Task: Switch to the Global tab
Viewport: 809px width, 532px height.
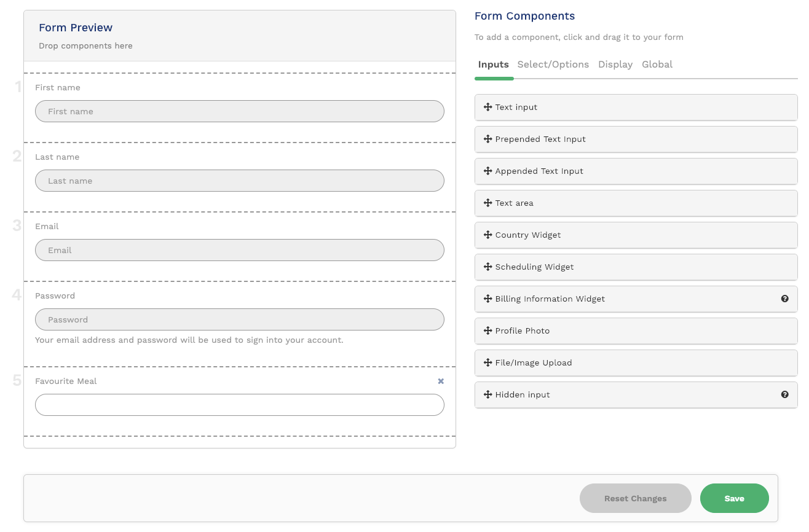Action: coord(657,64)
